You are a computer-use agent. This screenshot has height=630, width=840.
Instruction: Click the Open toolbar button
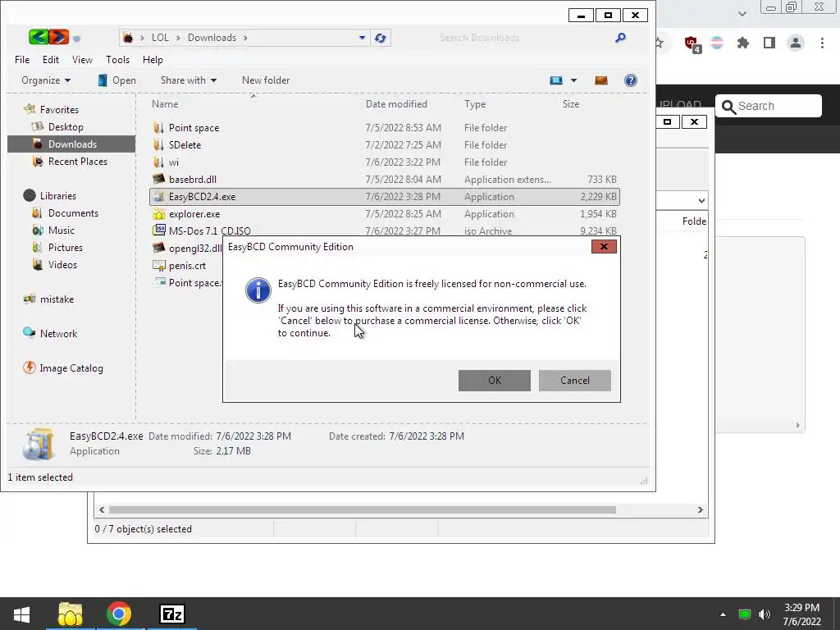point(116,80)
